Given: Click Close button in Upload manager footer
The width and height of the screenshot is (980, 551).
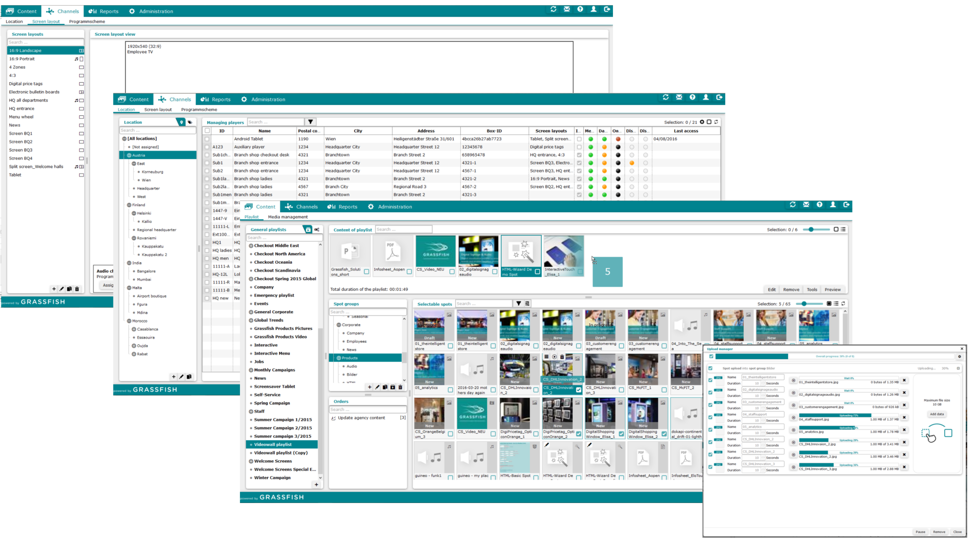Looking at the screenshot, I should (958, 532).
